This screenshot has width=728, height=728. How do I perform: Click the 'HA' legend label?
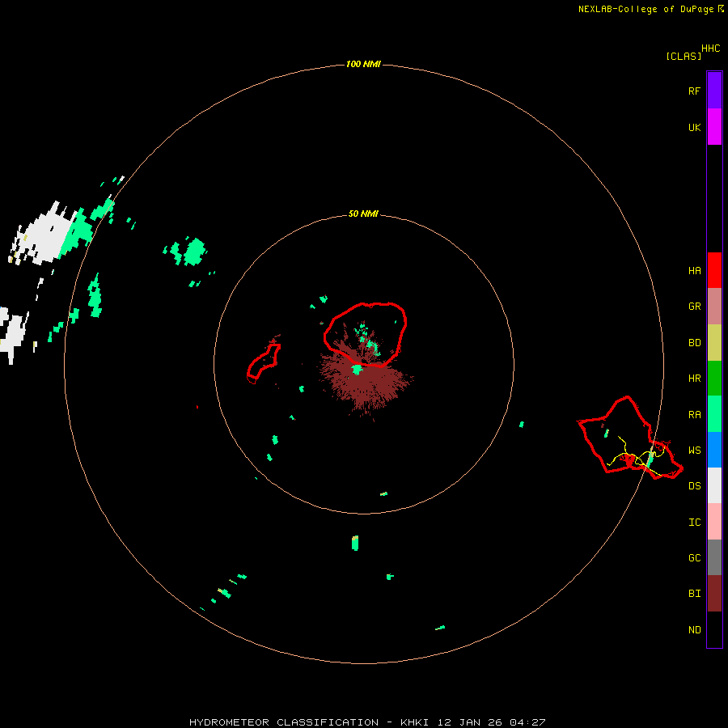point(694,271)
